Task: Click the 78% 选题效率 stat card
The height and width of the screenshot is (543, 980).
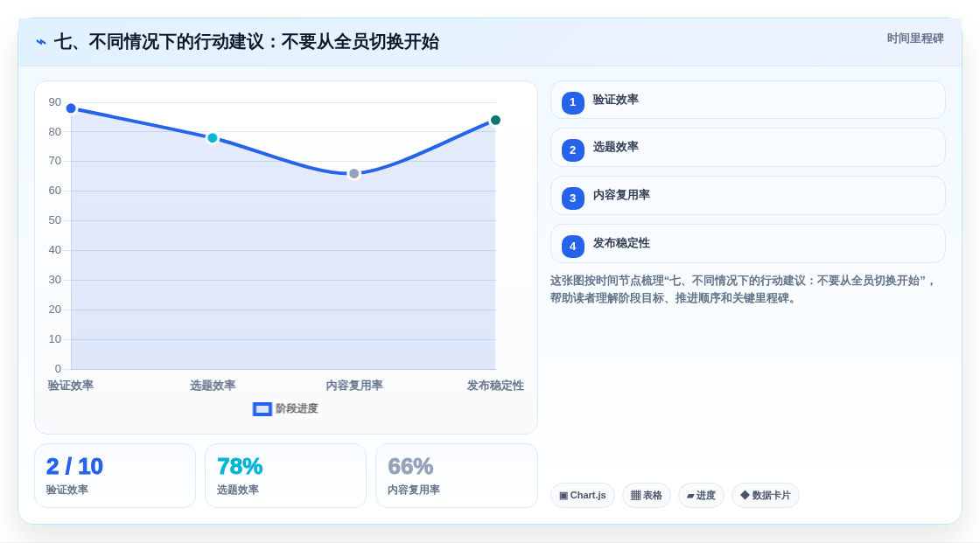Action: pos(285,476)
